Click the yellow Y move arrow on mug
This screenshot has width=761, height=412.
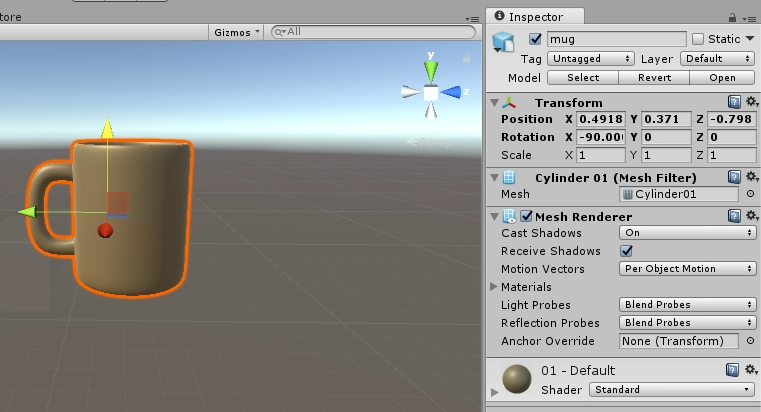tap(108, 128)
